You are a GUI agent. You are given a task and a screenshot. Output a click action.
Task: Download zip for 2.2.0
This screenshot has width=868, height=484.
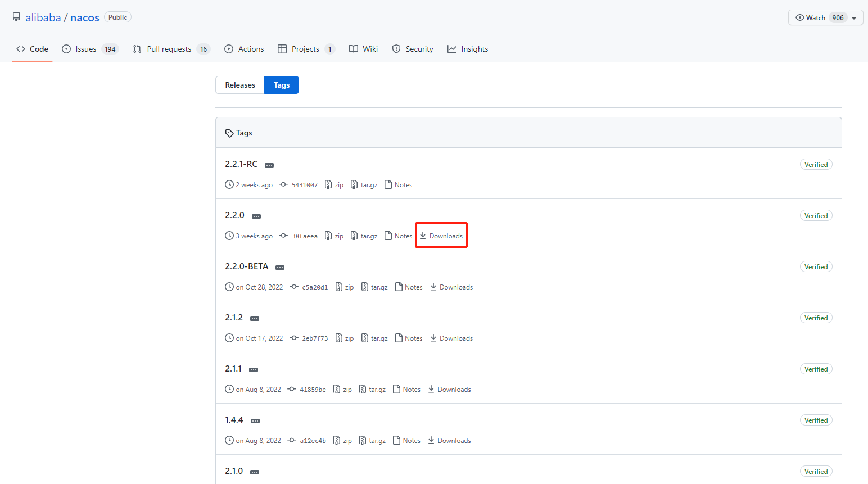[x=334, y=236]
